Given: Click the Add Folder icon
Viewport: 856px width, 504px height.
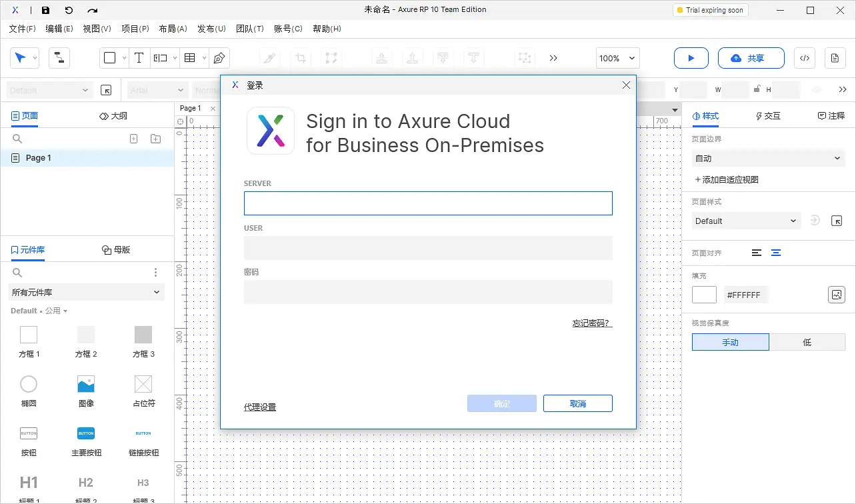Looking at the screenshot, I should point(155,139).
